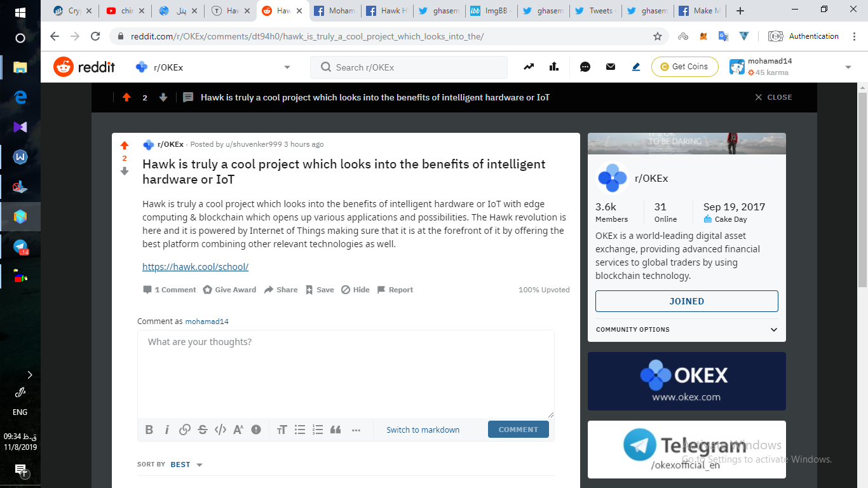Insert a numbered list in the comment editor
The width and height of the screenshot is (868, 488).
[318, 430]
